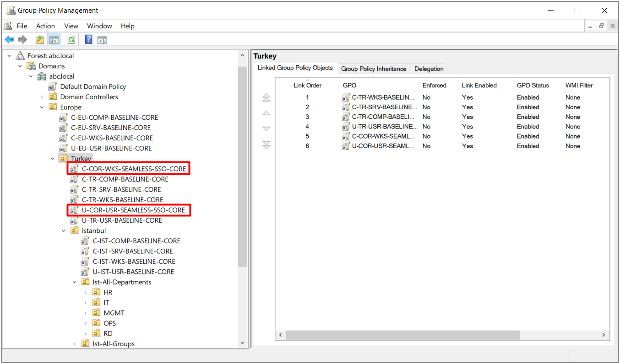The image size is (620, 364).
Task: Move selected GPO to top of link order
Action: tap(266, 97)
